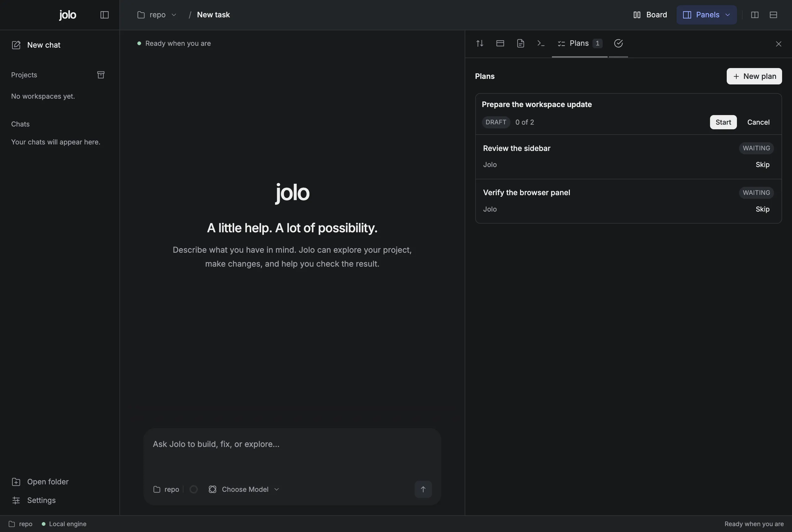Open Choose Model dropdown
792x532 pixels.
[244, 489]
